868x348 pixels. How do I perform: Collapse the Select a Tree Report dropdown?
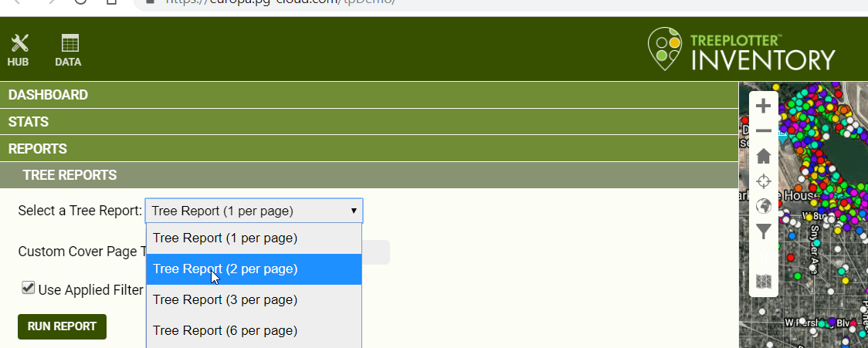[253, 211]
